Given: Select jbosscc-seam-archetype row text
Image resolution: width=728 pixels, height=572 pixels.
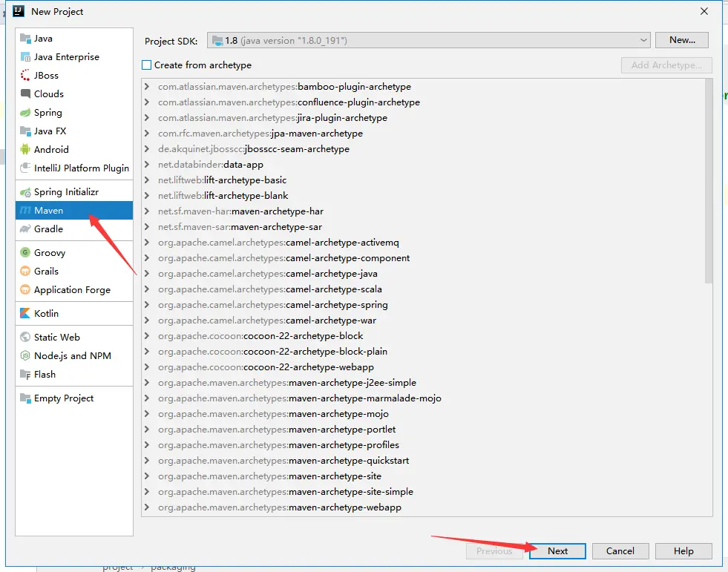Looking at the screenshot, I should pos(254,148).
